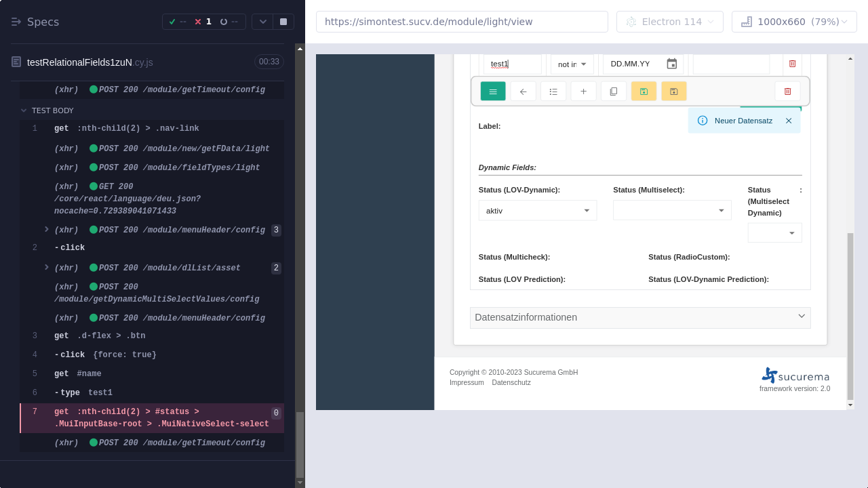Open the Specs list panel
The width and height of the screenshot is (868, 488).
coord(35,22)
